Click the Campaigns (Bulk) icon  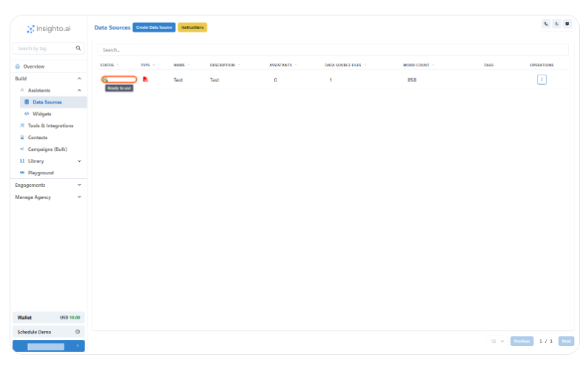[x=22, y=149]
